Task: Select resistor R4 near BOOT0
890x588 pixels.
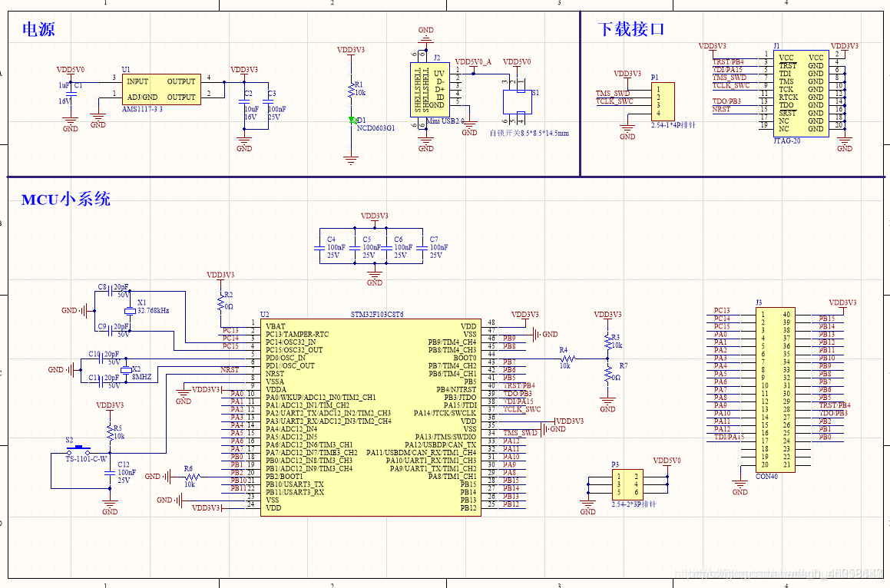Action: (567, 358)
